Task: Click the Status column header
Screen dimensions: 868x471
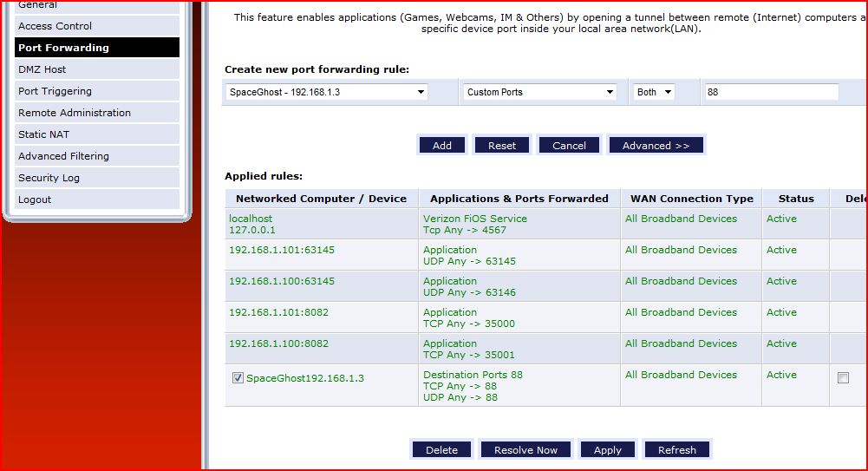Action: tap(796, 199)
